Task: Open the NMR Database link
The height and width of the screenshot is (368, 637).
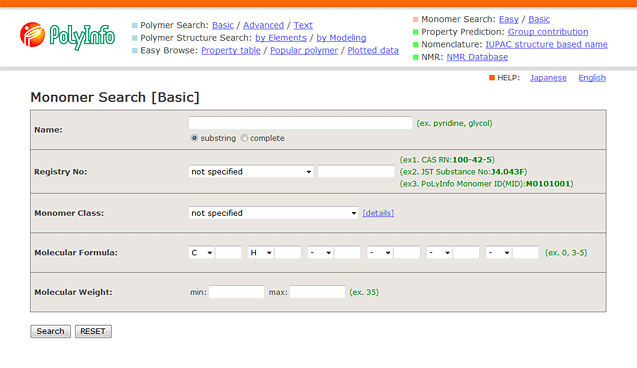Action: (x=477, y=57)
